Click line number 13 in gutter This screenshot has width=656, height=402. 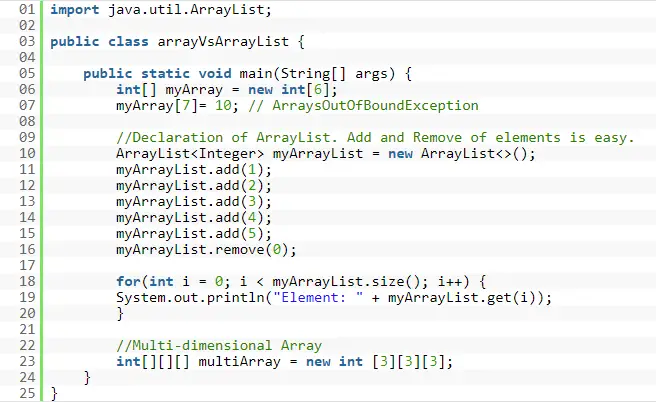click(27, 202)
